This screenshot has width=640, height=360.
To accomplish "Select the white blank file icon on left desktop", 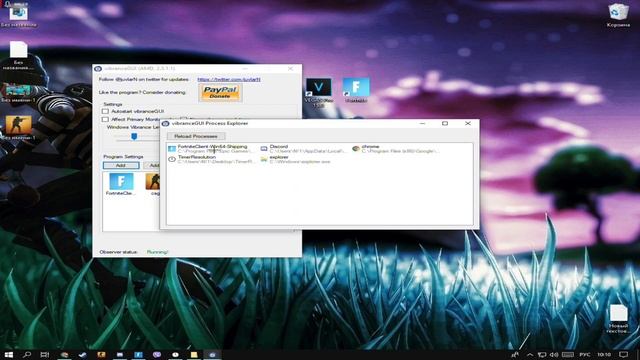I will tap(18, 56).
